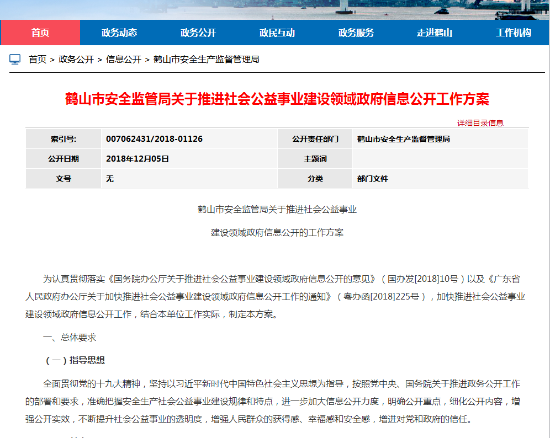Open the 政民互动 navigation tab
This screenshot has width=550, height=438.
277,33
